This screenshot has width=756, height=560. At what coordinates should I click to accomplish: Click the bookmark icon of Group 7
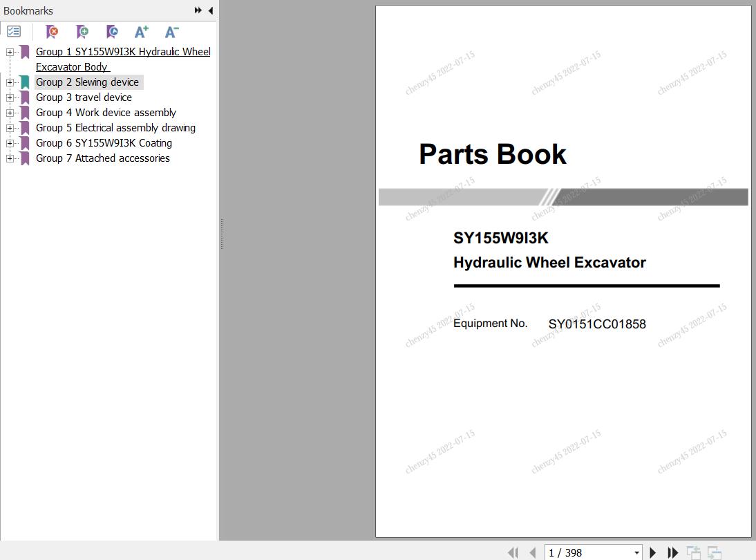click(25, 158)
